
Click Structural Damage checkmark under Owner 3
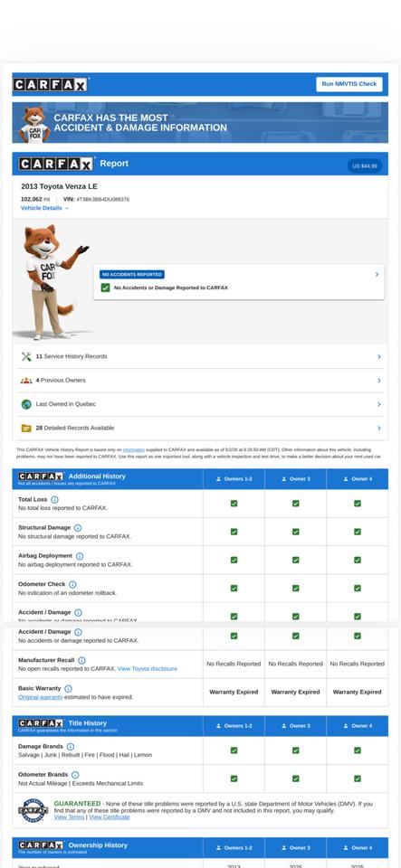pyautogui.click(x=296, y=532)
